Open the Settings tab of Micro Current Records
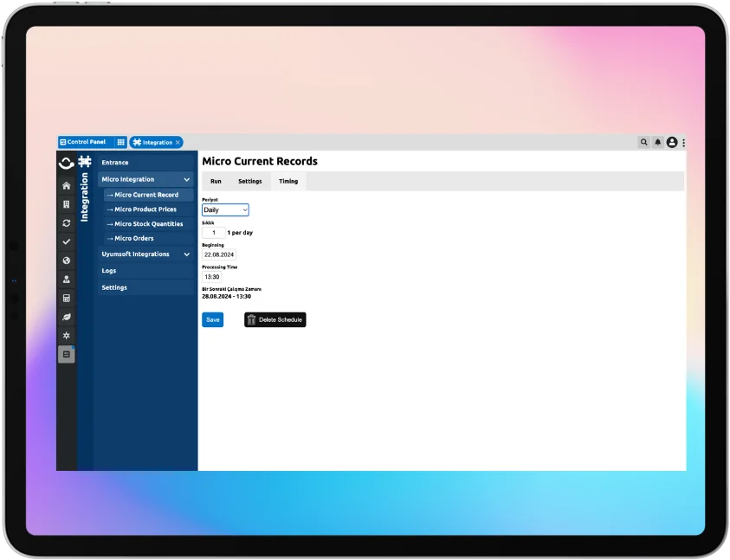The width and height of the screenshot is (730, 560). tap(250, 181)
